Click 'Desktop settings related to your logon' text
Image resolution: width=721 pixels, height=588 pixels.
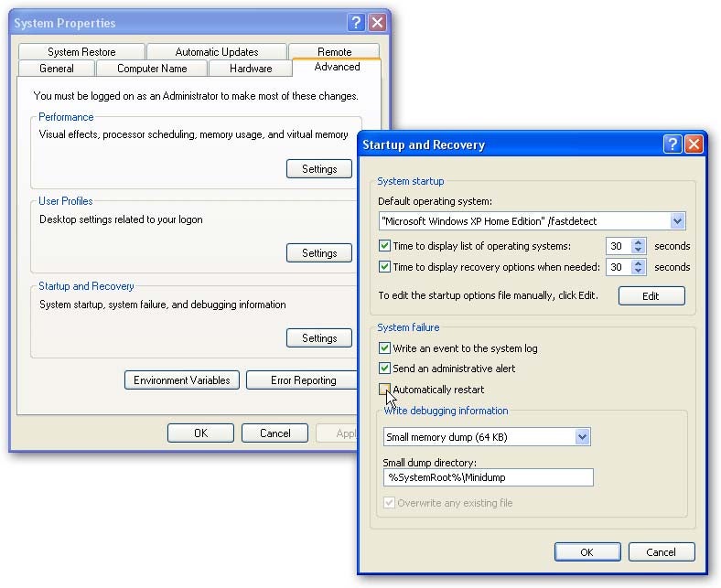pyautogui.click(x=121, y=219)
